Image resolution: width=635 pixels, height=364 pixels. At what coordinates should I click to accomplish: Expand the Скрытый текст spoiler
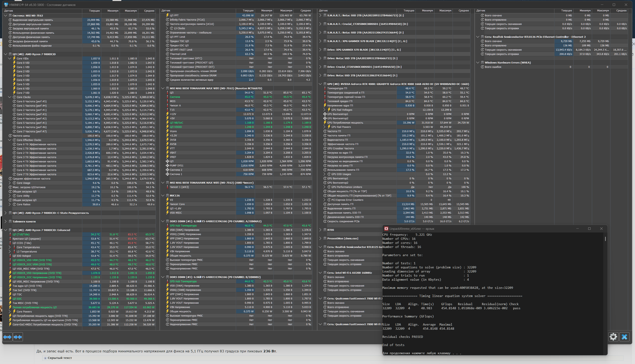click(x=45, y=358)
